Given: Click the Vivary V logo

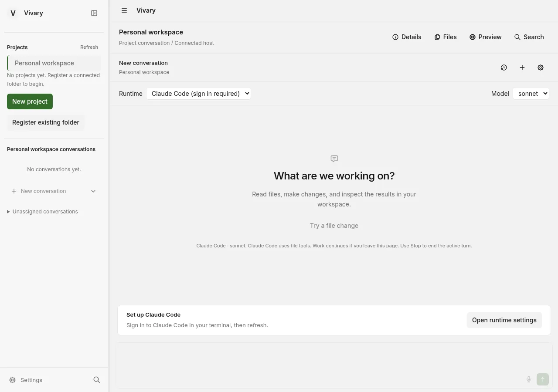Looking at the screenshot, I should [x=13, y=13].
